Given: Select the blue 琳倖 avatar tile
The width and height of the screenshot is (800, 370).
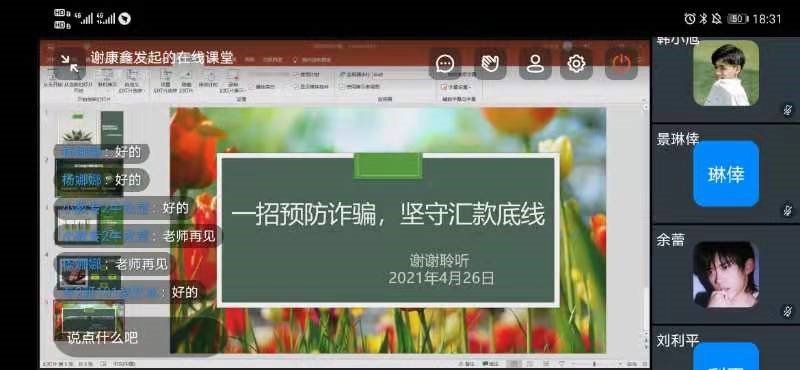Looking at the screenshot, I should tap(726, 174).
